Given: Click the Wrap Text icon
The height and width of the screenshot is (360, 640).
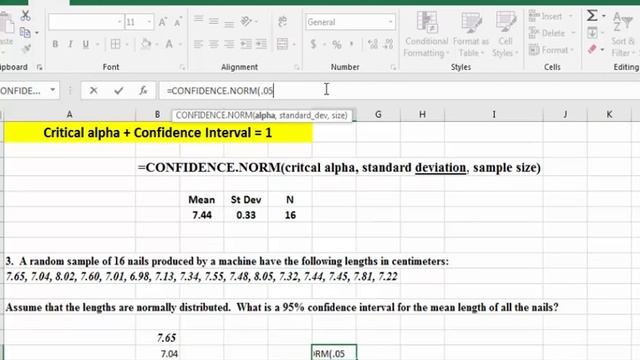Looking at the screenshot, I should [282, 21].
